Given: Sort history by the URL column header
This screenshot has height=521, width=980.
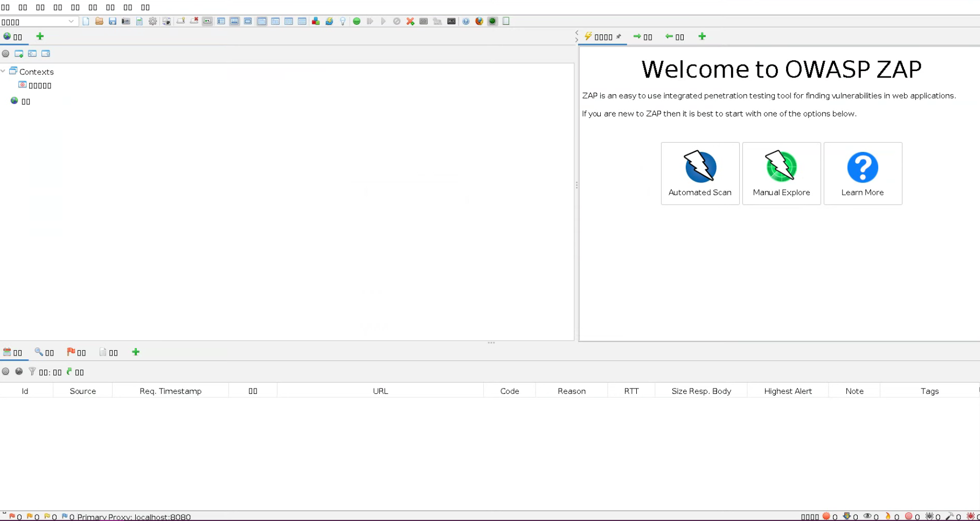Looking at the screenshot, I should (380, 391).
